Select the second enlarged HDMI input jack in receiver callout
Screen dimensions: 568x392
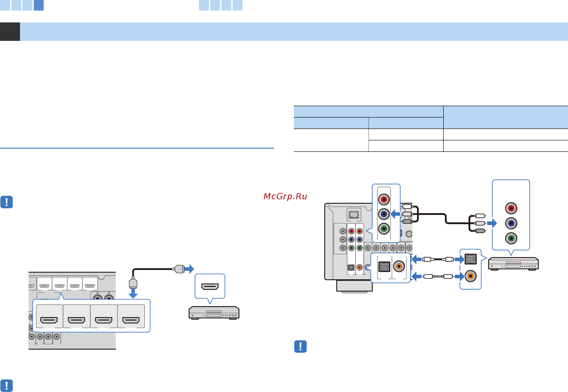click(x=76, y=320)
